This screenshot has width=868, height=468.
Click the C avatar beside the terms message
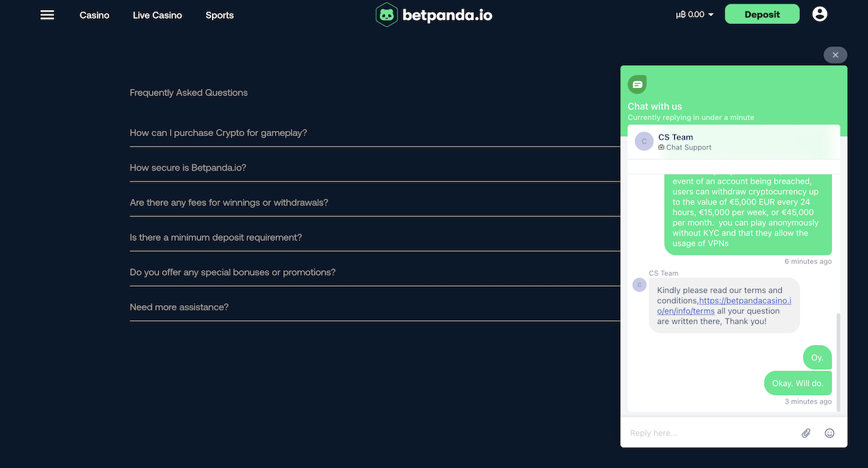point(639,285)
